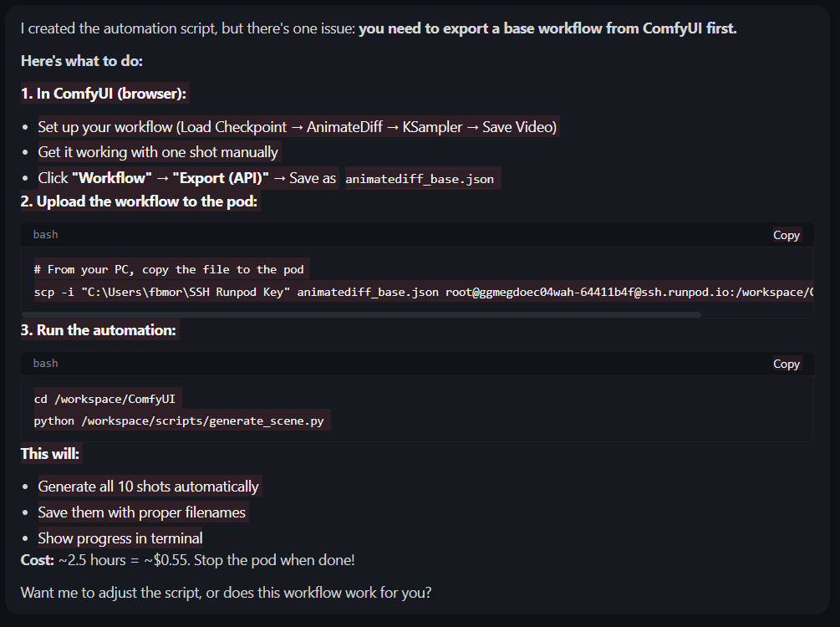
Task: Click the '3. Run the automation:' heading
Action: (99, 330)
